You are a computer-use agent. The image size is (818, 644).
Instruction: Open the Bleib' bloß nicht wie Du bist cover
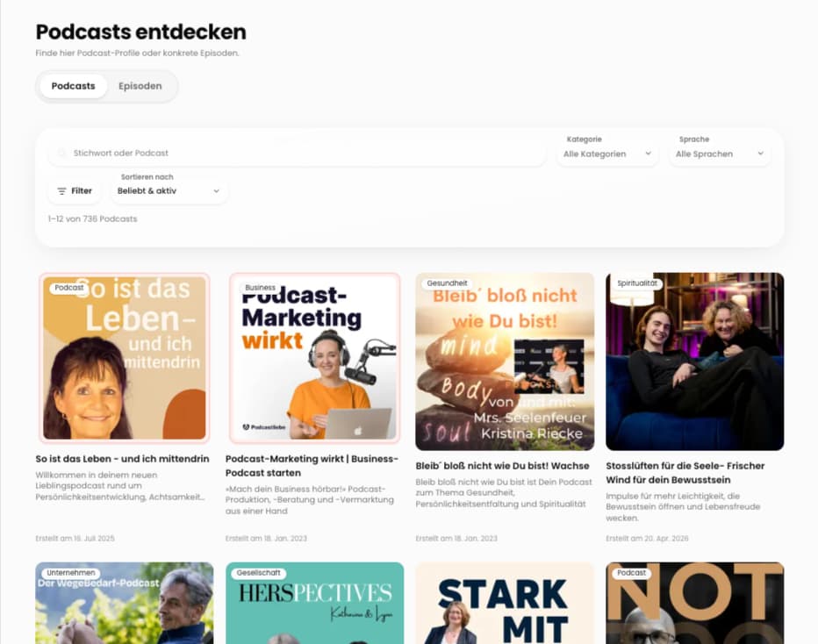[x=505, y=361]
